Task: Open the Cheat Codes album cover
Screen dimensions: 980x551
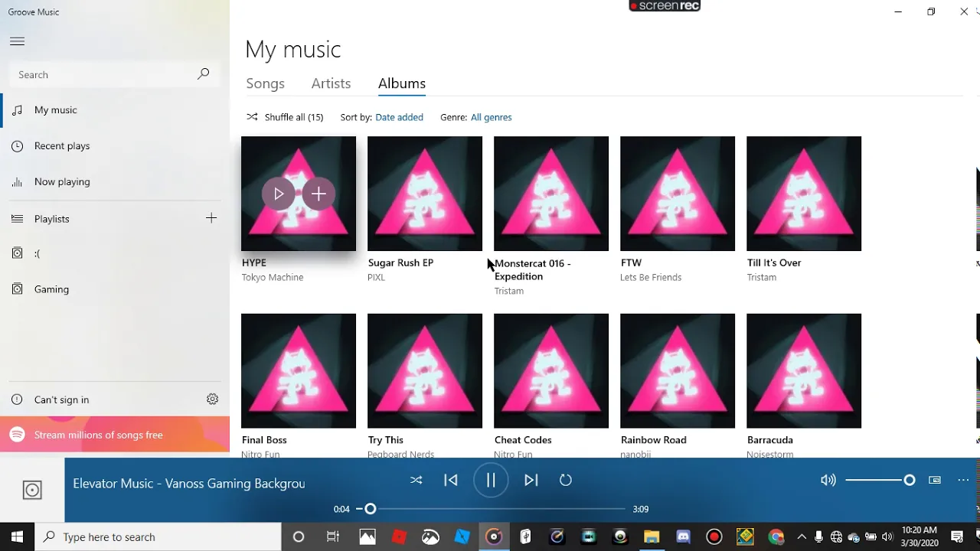Action: [x=551, y=371]
